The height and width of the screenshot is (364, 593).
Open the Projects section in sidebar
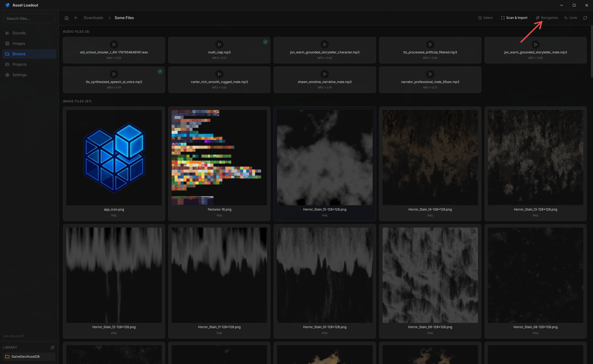(19, 64)
